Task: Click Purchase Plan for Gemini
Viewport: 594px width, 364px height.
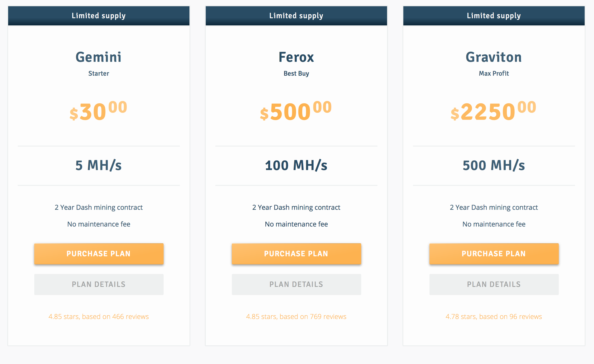Action: 99,254
